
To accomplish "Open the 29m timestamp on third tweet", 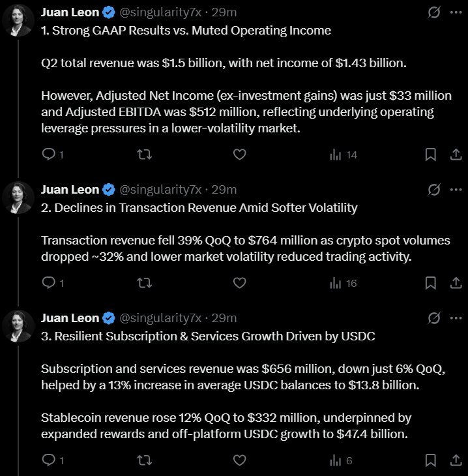I will (224, 318).
